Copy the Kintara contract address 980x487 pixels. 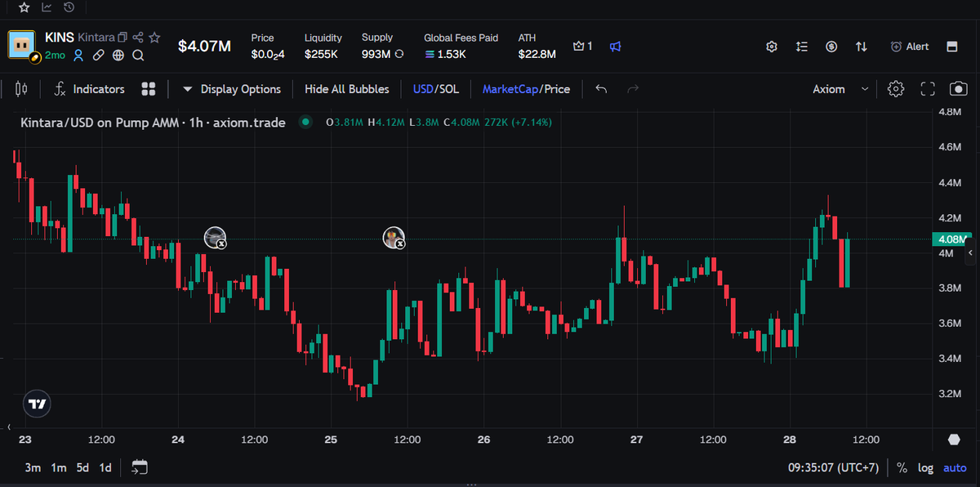tap(122, 38)
